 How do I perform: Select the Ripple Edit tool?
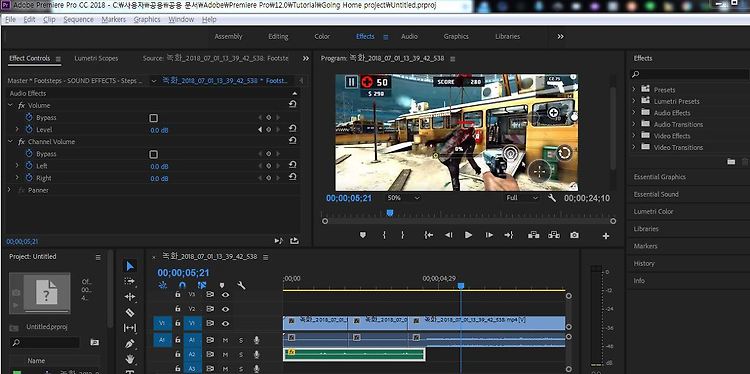(x=130, y=297)
